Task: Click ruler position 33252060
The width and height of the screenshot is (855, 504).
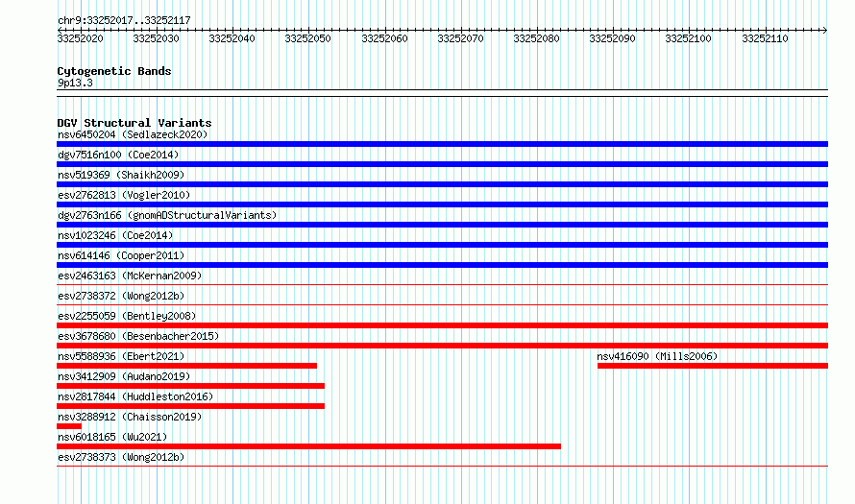Action: (x=384, y=38)
